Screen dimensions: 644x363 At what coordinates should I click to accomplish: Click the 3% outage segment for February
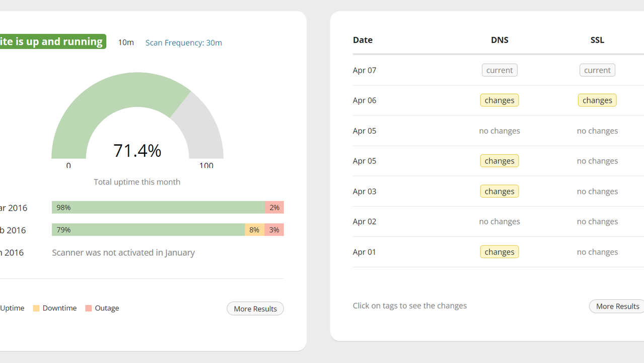(274, 230)
